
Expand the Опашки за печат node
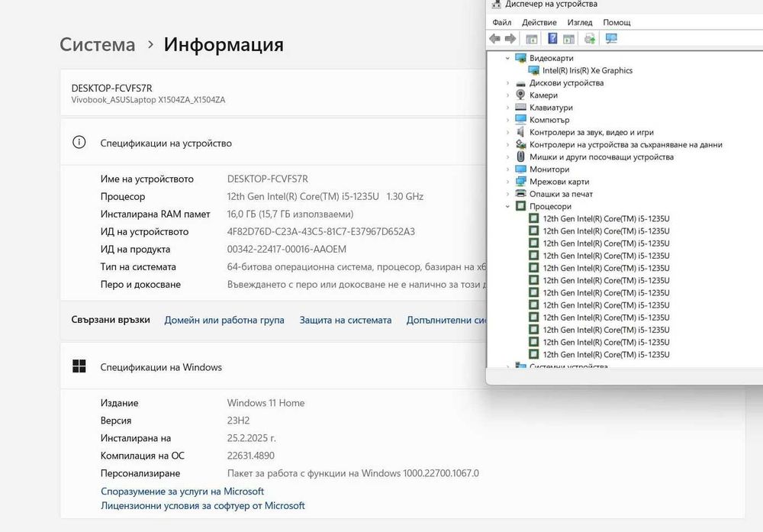coord(507,194)
